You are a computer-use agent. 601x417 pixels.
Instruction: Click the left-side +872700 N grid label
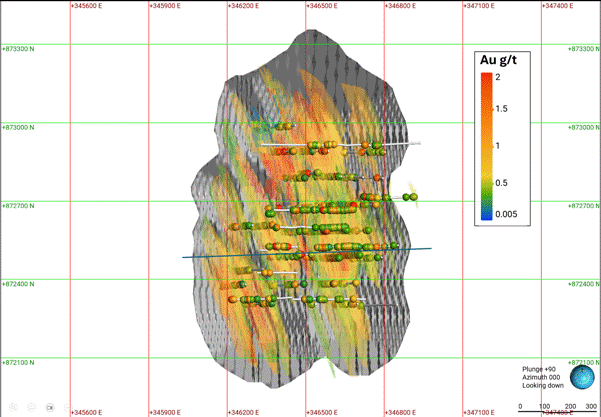click(x=18, y=206)
